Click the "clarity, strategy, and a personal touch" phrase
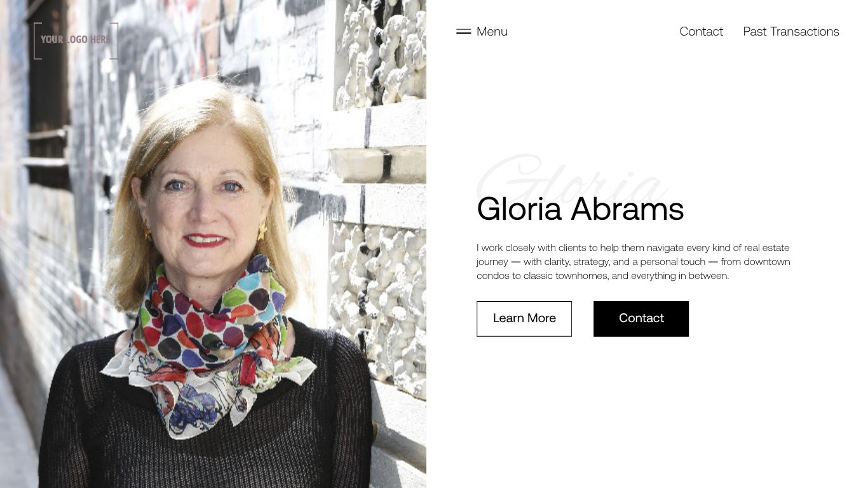The width and height of the screenshot is (868, 488). pos(625,262)
